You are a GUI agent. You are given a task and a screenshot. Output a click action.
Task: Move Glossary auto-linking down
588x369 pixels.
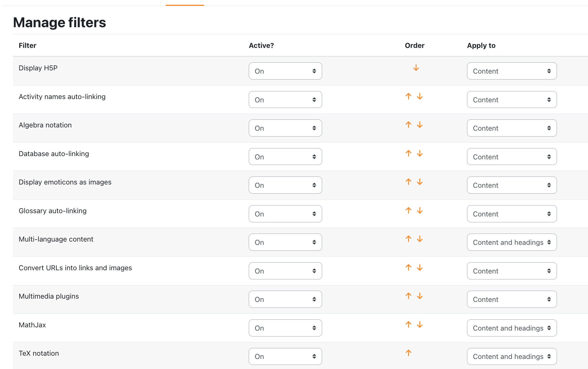point(420,211)
